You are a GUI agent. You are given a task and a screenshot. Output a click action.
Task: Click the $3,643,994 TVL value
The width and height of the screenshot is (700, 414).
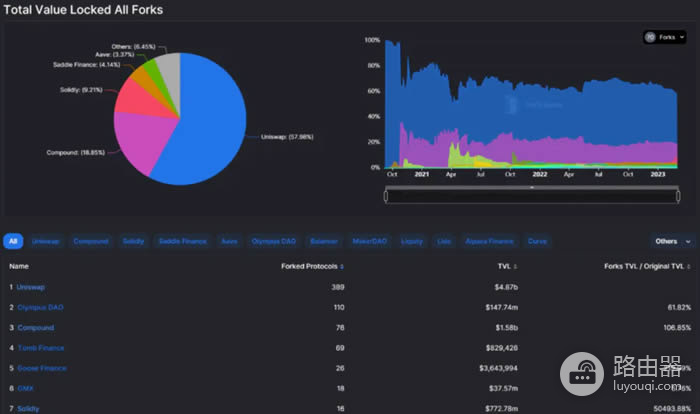pyautogui.click(x=499, y=368)
